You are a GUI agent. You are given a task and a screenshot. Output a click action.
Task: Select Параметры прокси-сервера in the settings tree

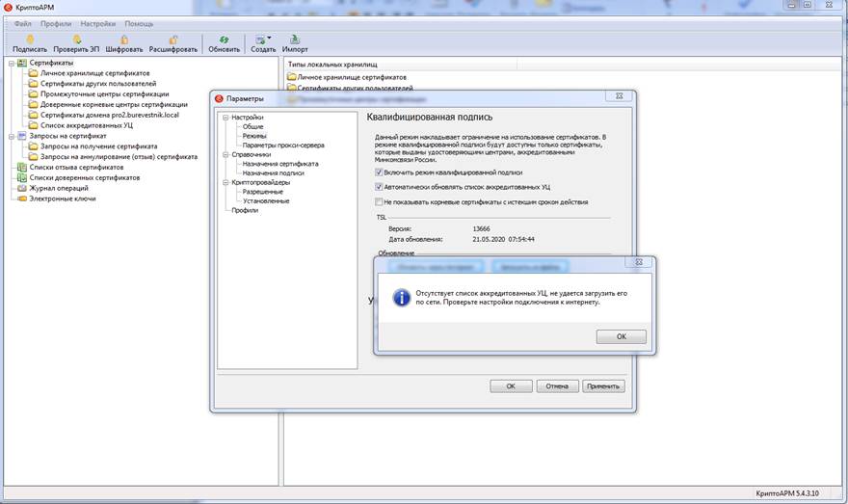coord(283,145)
